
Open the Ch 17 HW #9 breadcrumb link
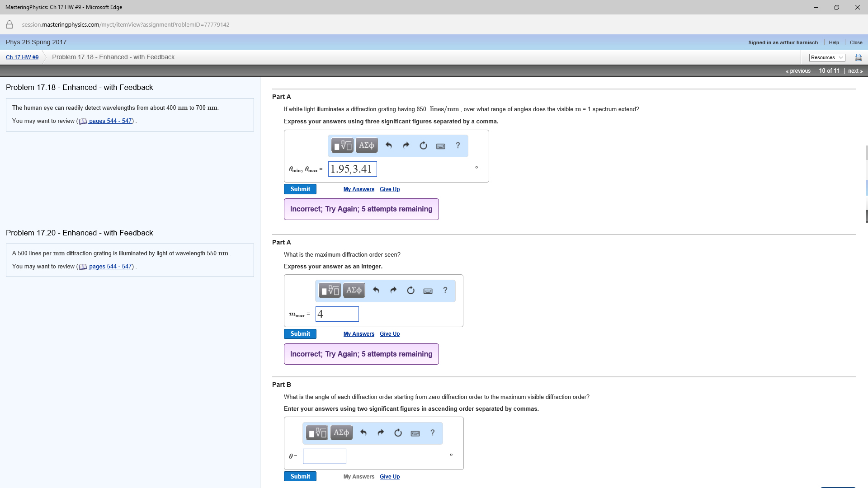click(x=22, y=57)
